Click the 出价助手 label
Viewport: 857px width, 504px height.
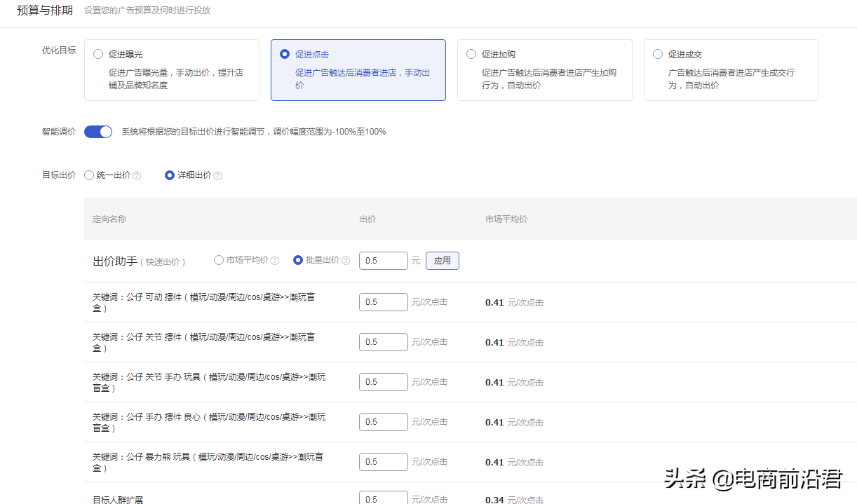[x=115, y=261]
